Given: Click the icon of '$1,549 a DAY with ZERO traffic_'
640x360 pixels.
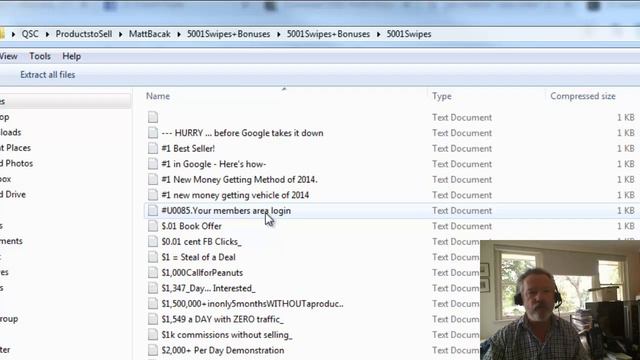Looking at the screenshot, I should 153,319.
